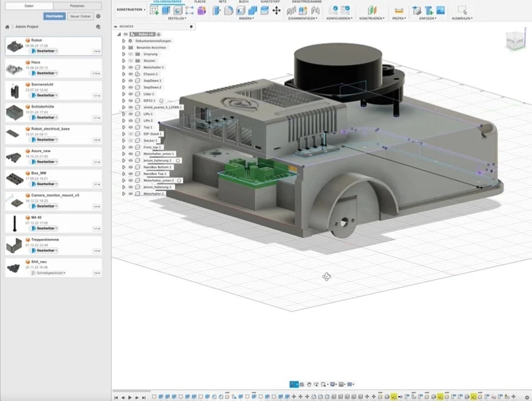Expand the Benannte Ansichten node

(x=124, y=47)
